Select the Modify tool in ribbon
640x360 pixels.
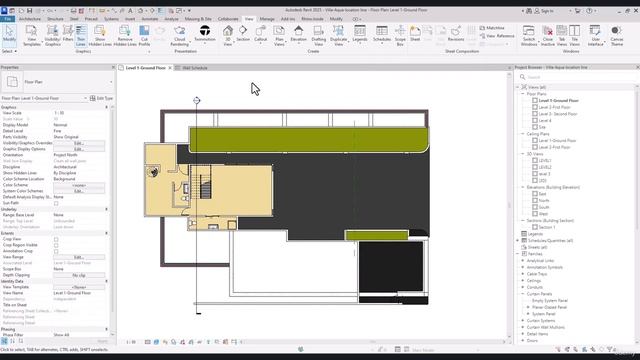(9, 34)
